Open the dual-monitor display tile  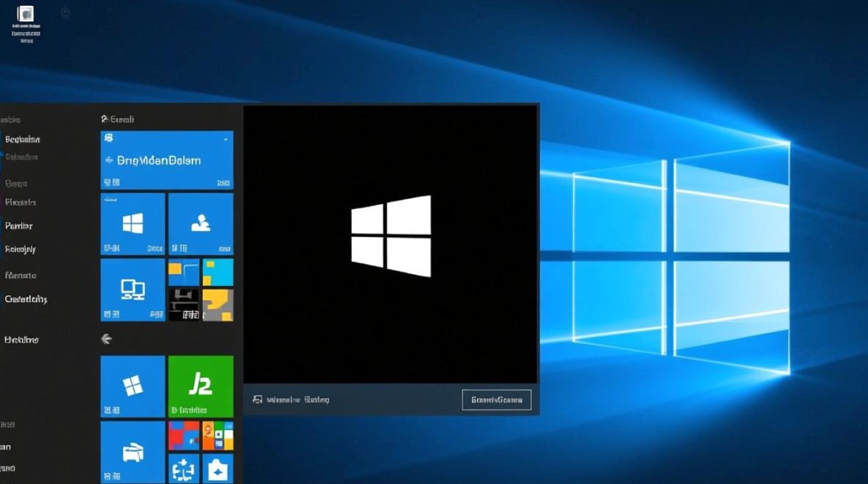(x=132, y=290)
